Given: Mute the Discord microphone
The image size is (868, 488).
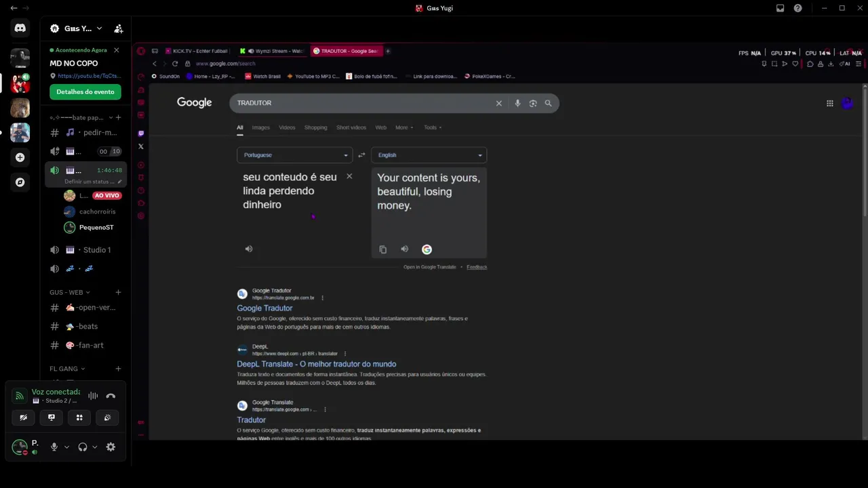Looking at the screenshot, I should coord(54,447).
